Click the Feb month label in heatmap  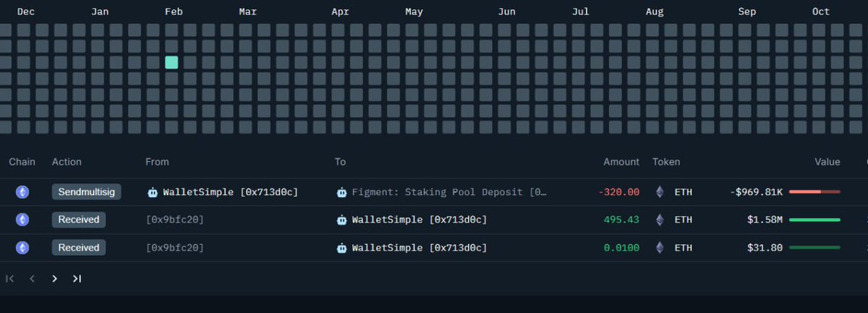(x=174, y=12)
